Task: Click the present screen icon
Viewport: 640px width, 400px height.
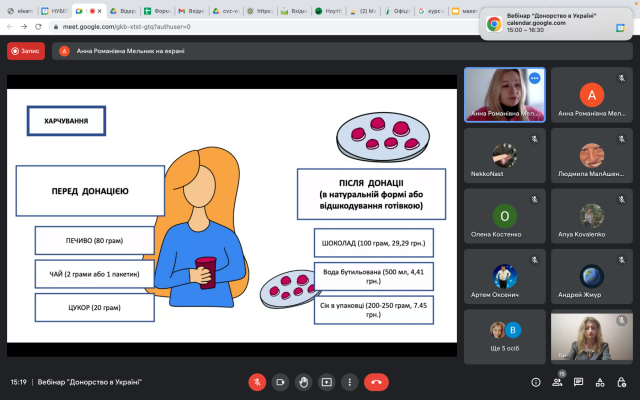Action: 326,381
